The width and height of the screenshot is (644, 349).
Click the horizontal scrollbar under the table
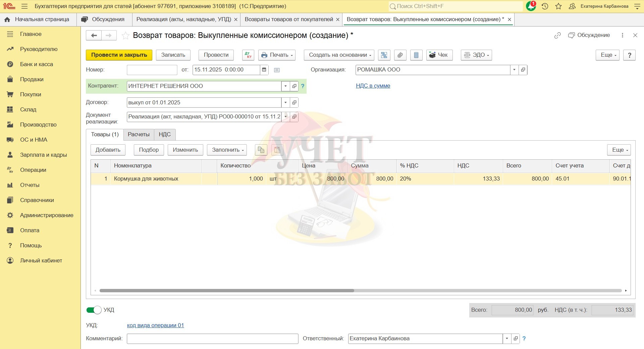(227, 291)
